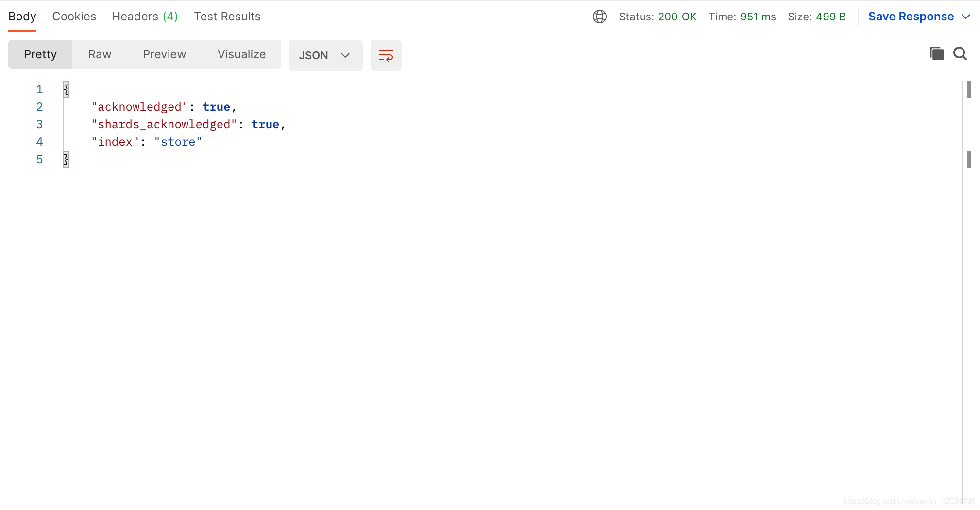Click the "index" key text
The width and height of the screenshot is (980, 510).
coord(115,142)
